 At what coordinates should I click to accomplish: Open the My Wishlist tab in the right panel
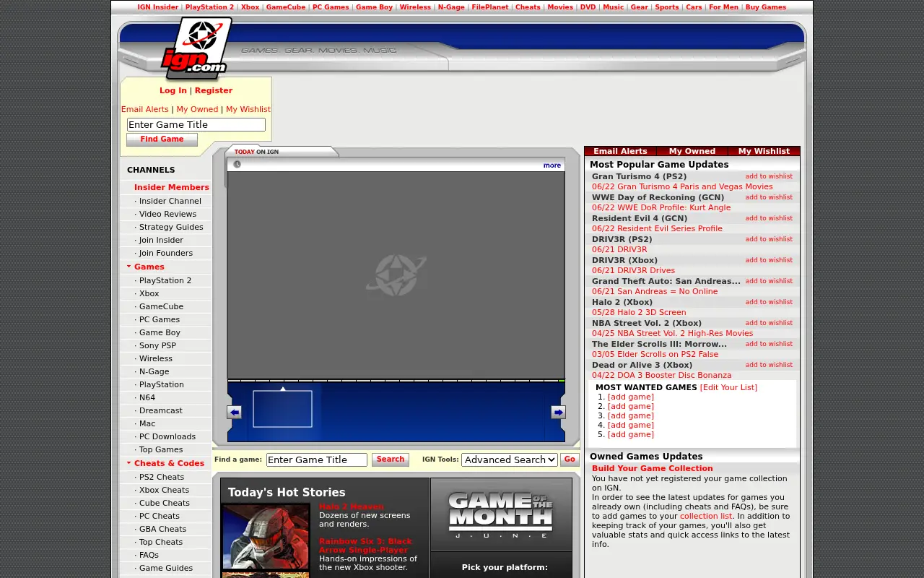[x=764, y=151]
